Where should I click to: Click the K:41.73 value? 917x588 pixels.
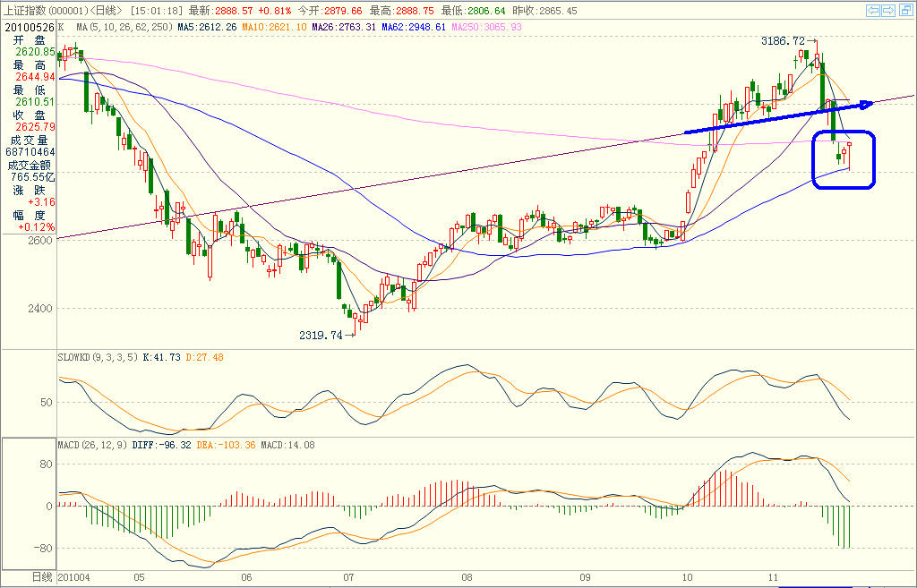161,357
